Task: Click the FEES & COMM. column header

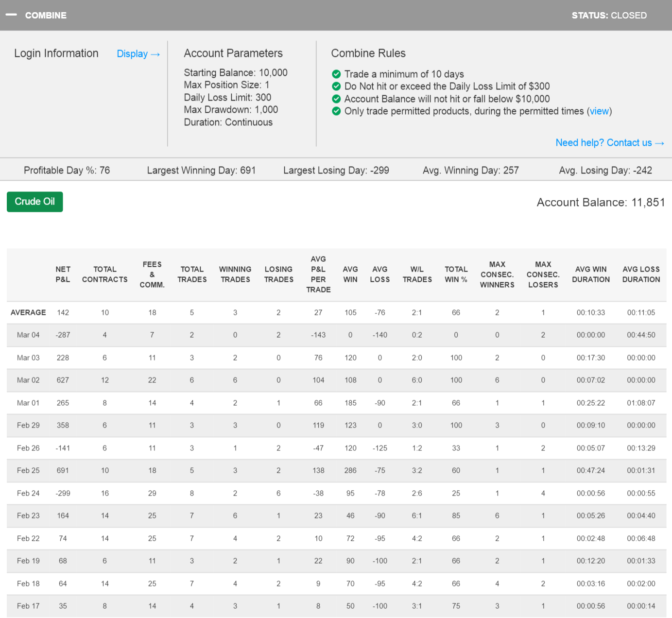Action: click(x=152, y=275)
